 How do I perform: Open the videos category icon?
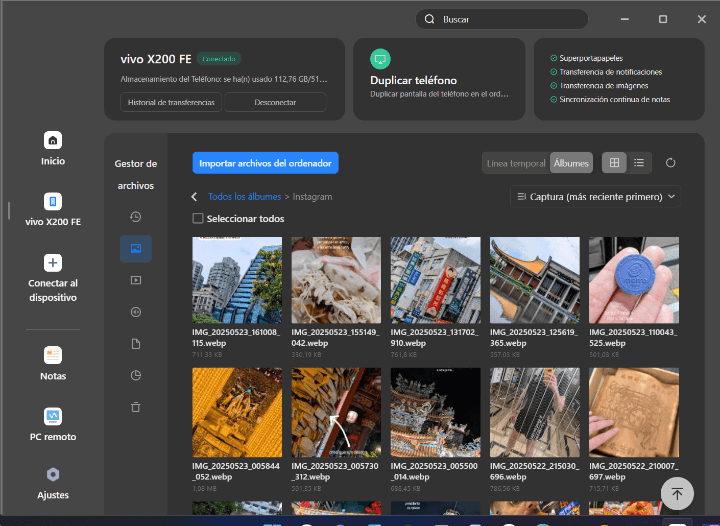[136, 280]
